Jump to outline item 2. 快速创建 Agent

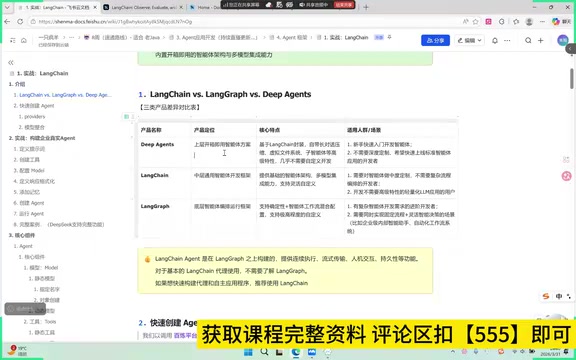pyautogui.click(x=34, y=106)
